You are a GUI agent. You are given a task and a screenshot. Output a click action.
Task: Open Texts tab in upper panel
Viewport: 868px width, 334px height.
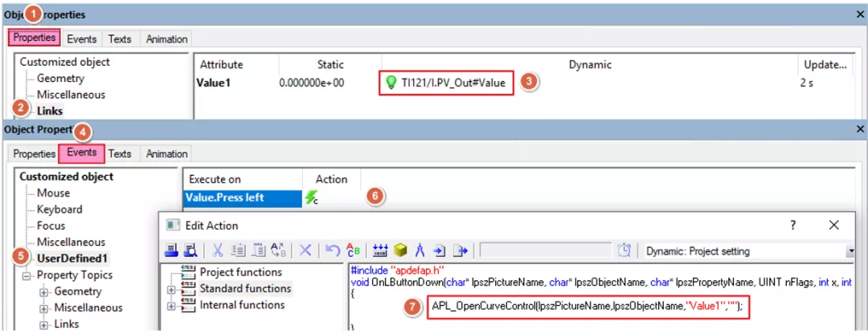coord(120,39)
